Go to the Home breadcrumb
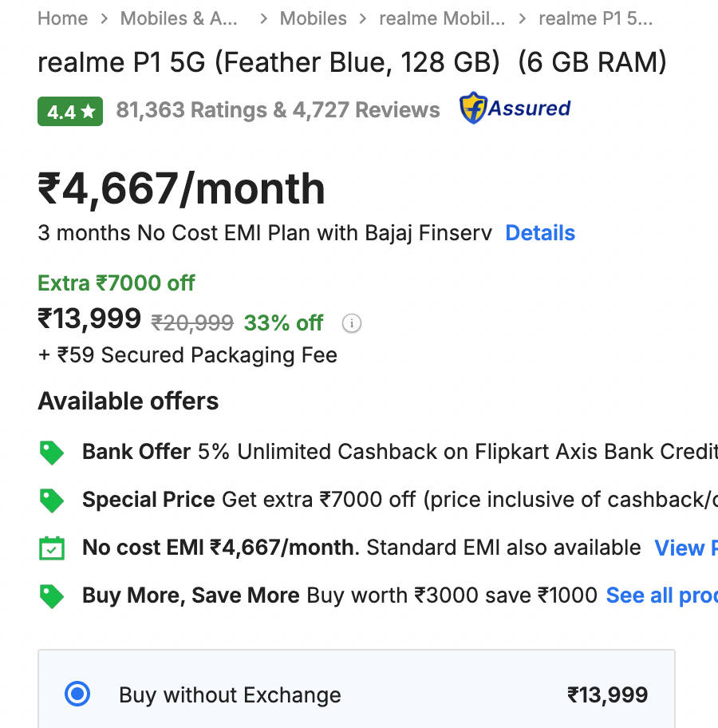 click(62, 18)
